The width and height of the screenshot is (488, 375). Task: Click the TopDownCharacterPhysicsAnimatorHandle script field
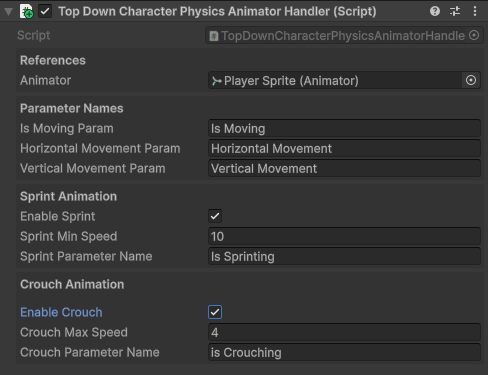pos(344,35)
